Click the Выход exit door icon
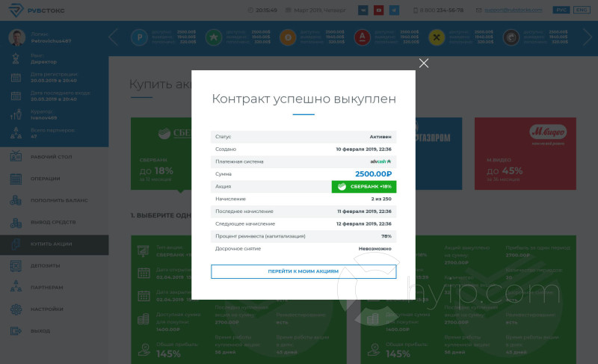Screen dimensions: 598x364 (16, 331)
